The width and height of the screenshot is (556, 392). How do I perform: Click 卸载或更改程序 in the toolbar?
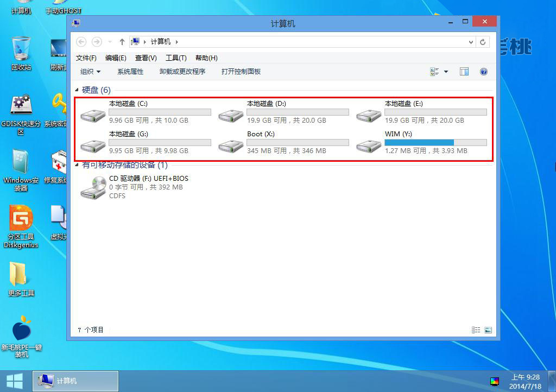(182, 72)
